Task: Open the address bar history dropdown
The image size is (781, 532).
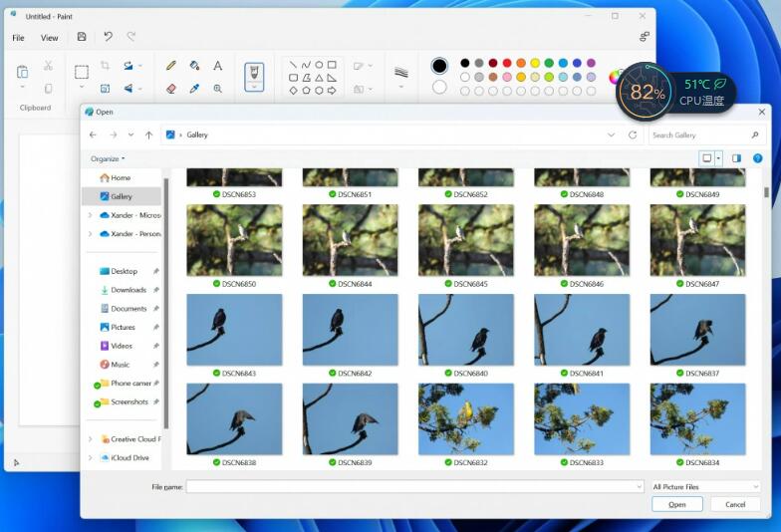Action: pos(612,135)
